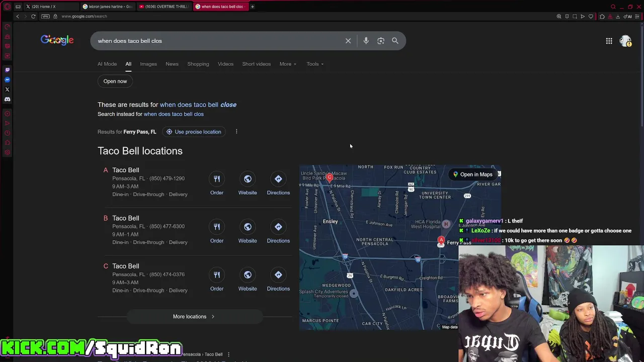
Task: Open the three-dot menu next to 'Pensacola › Taco Bell'
Action: click(x=228, y=354)
